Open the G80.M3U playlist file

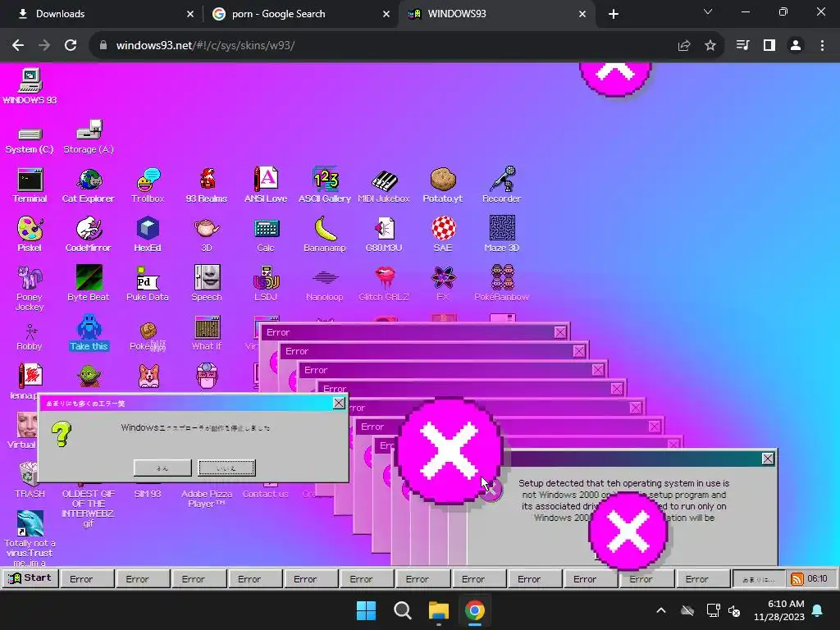point(384,234)
